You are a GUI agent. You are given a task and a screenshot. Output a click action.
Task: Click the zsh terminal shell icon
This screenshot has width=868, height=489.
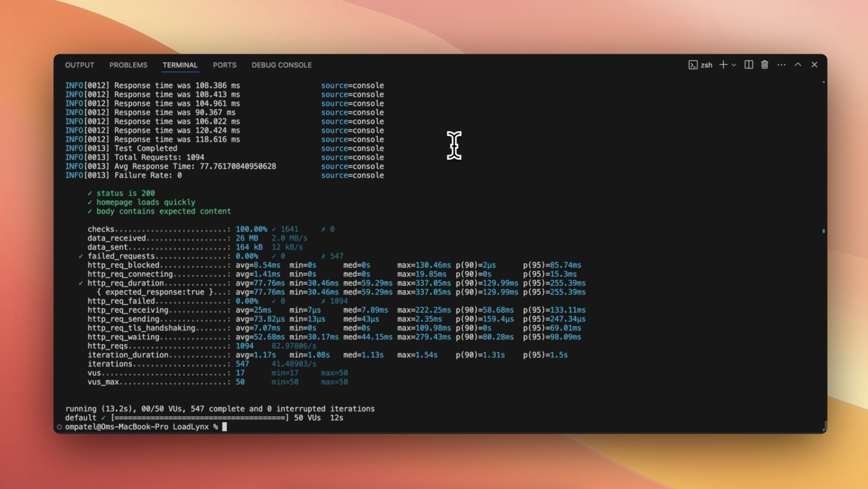coord(693,65)
